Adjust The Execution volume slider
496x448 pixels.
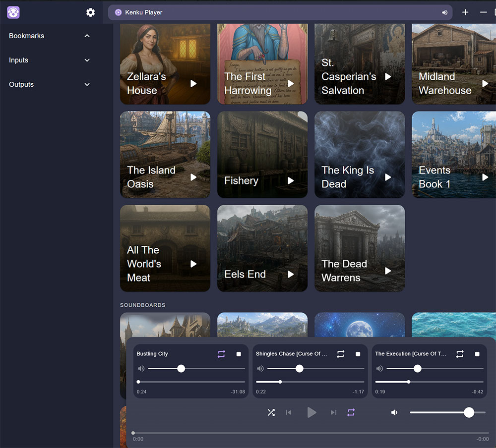[x=435, y=368]
